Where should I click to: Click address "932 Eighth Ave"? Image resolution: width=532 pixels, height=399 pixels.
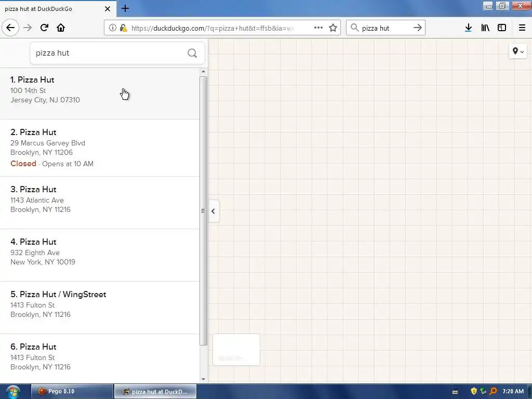(x=35, y=253)
